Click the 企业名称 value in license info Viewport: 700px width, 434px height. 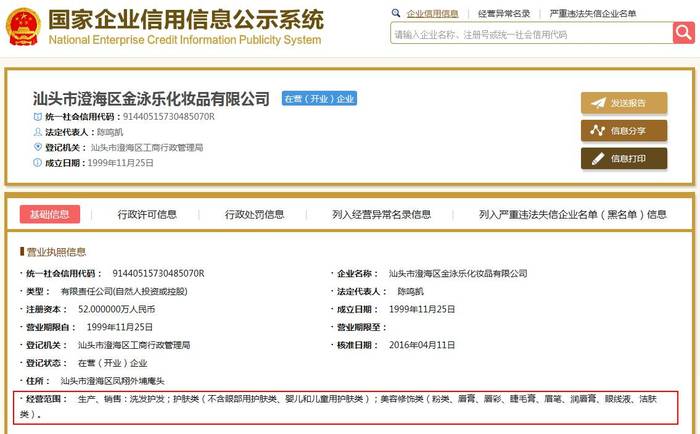coord(458,273)
